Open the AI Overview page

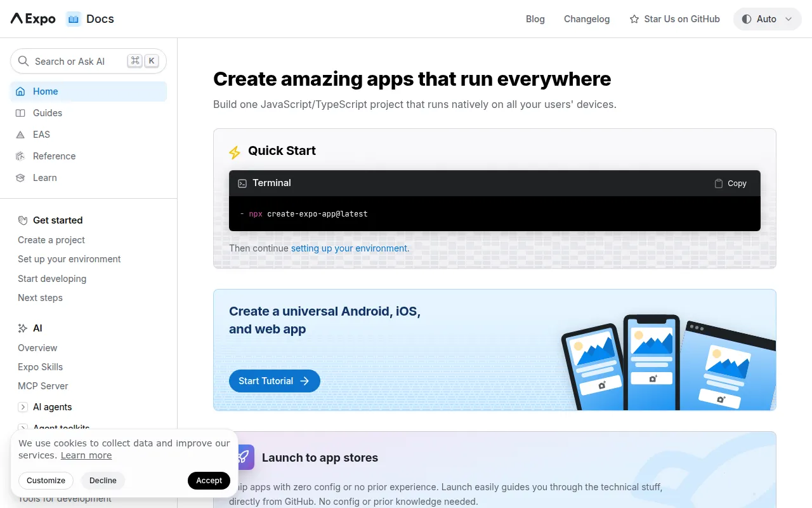(37, 348)
